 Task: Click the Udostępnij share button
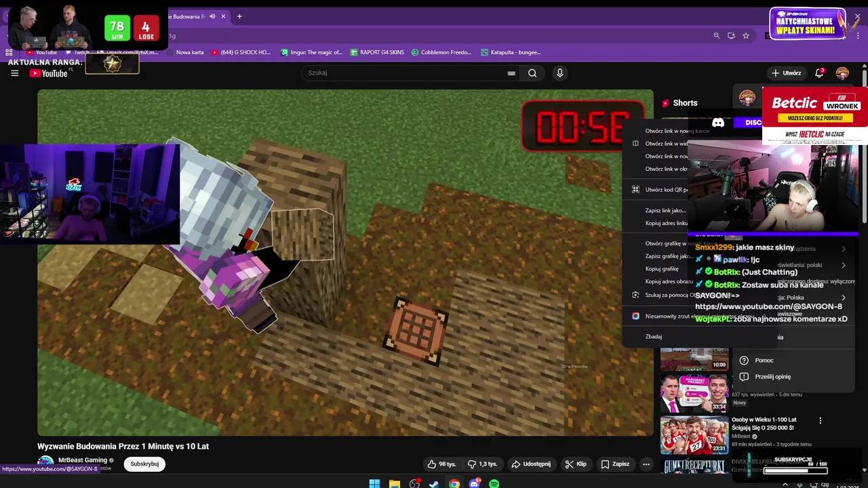(531, 464)
